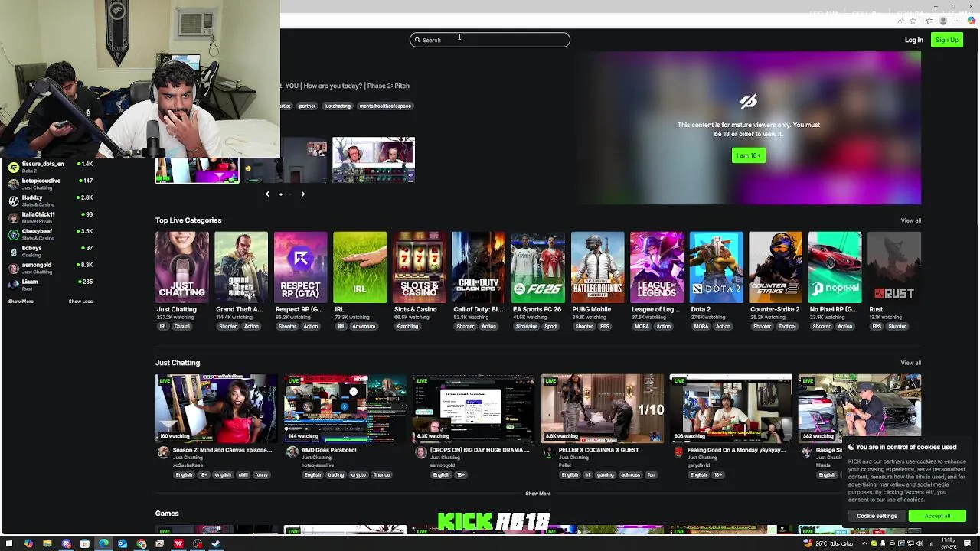Screen dimensions: 980x551
Task: Open Haddzy channel avatar in sidebar
Action: tap(13, 201)
